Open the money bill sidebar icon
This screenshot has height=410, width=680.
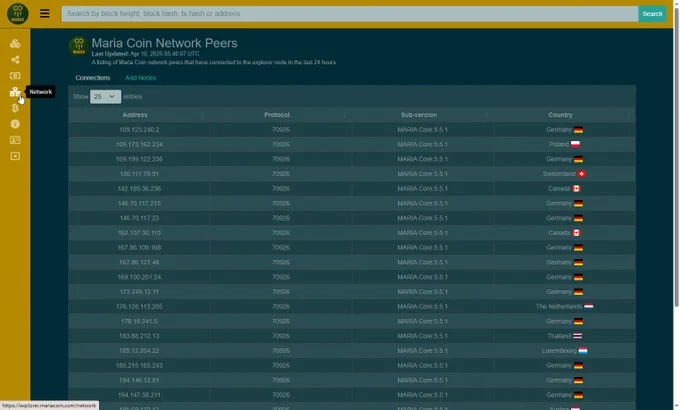point(15,75)
